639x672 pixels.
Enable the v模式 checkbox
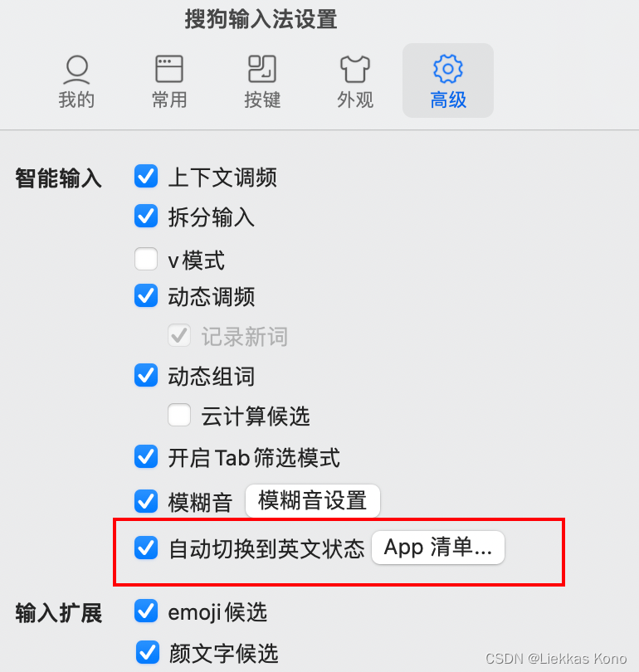[146, 259]
